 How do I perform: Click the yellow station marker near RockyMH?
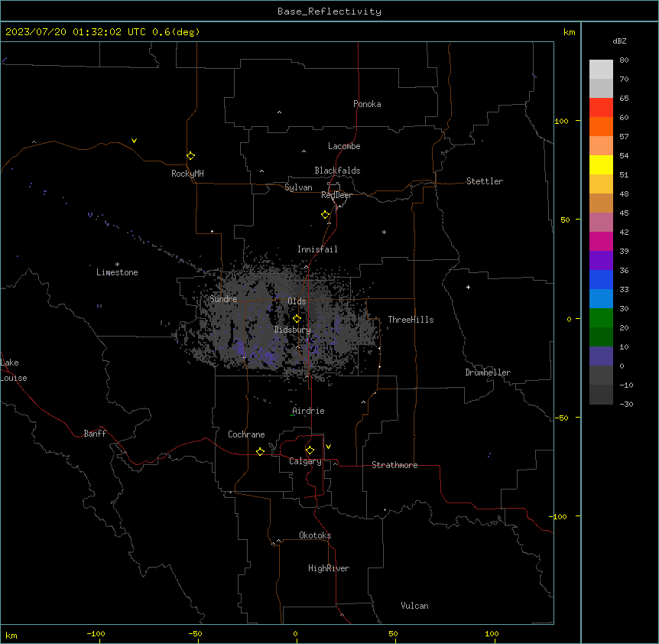click(x=190, y=156)
